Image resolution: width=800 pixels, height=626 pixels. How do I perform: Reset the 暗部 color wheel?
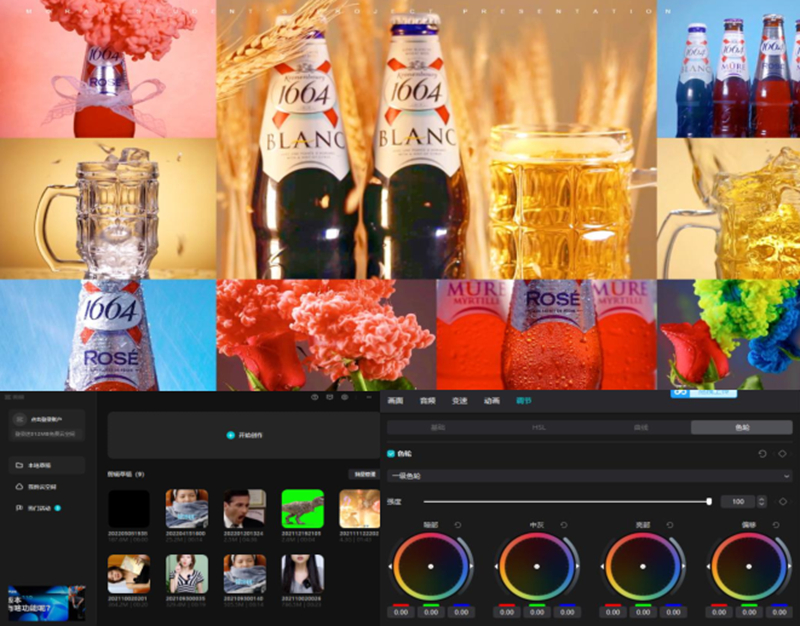(x=458, y=525)
